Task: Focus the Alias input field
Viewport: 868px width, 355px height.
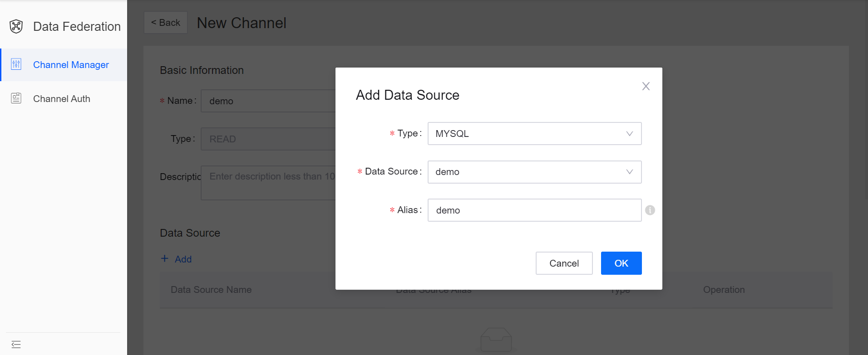Action: pyautogui.click(x=534, y=210)
